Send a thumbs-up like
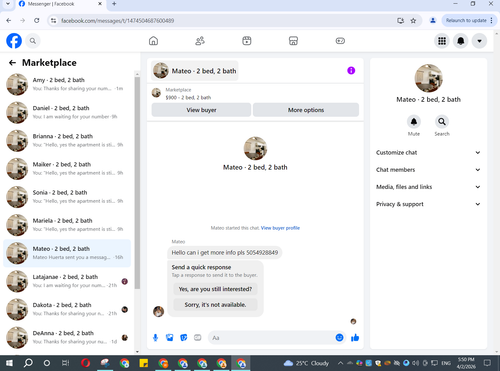Screen dimensions: 500x371 click(355, 338)
